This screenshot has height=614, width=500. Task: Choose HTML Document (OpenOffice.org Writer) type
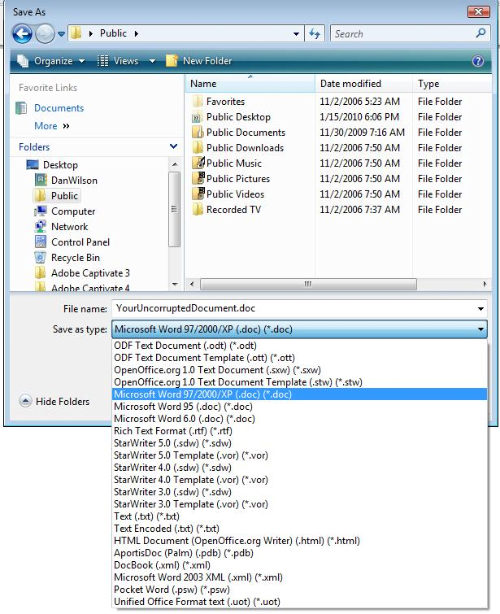300,541
